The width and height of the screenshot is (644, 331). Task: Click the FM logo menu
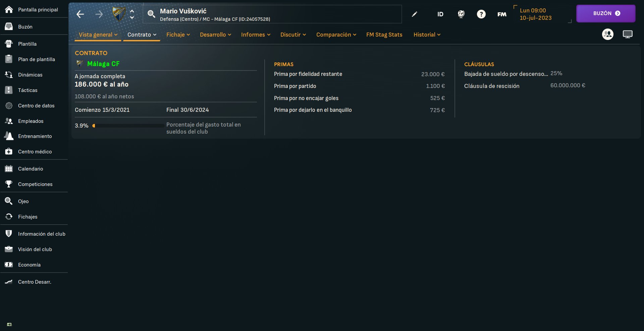502,14
